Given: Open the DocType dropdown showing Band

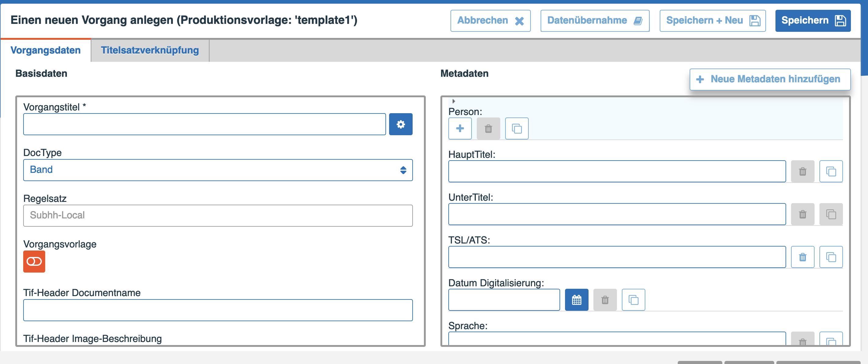Looking at the screenshot, I should click(x=218, y=170).
